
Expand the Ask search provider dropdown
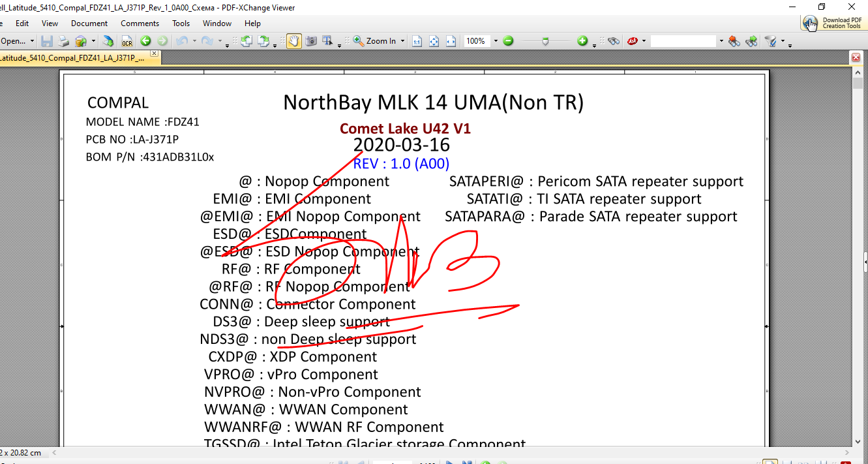644,41
